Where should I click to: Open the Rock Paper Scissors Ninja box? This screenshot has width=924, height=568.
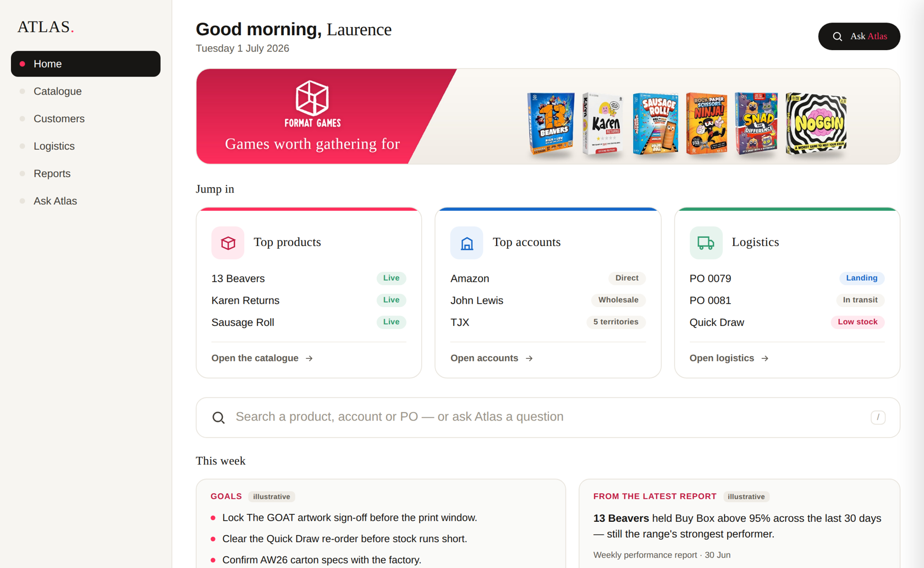tap(706, 123)
